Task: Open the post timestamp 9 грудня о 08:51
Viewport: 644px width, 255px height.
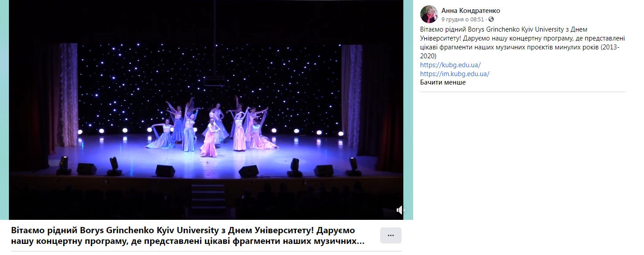Action: [x=463, y=20]
